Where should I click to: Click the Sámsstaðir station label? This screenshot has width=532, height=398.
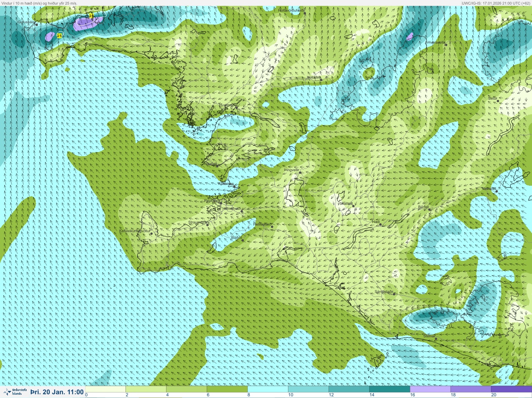tap(384, 292)
